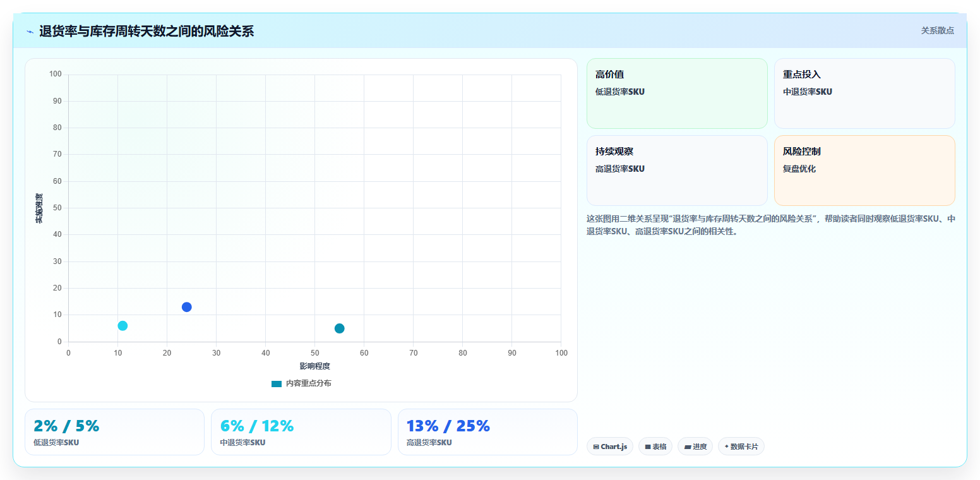Open the 风险控制 quadrant card
Image resolution: width=980 pixels, height=480 pixels.
click(x=864, y=171)
